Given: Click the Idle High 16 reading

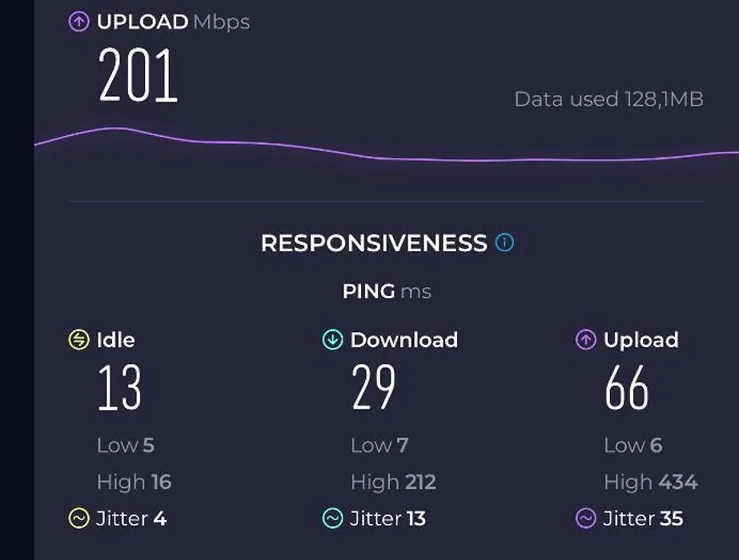Looking at the screenshot, I should tap(135, 482).
